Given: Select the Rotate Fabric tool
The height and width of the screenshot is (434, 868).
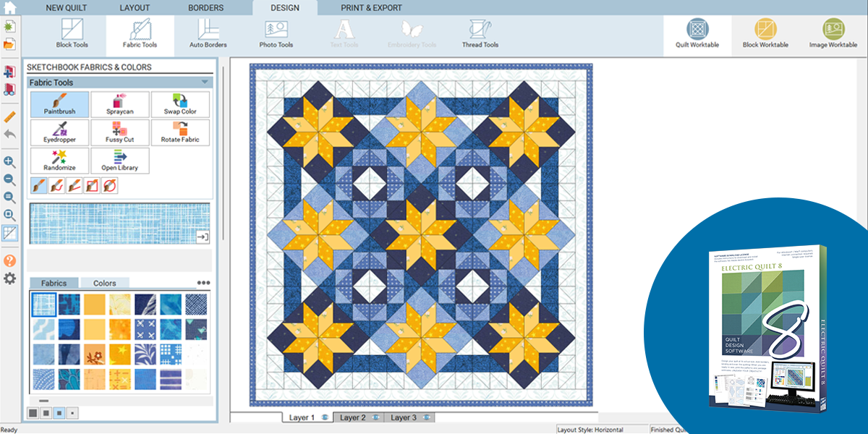Looking at the screenshot, I should pos(179,132).
